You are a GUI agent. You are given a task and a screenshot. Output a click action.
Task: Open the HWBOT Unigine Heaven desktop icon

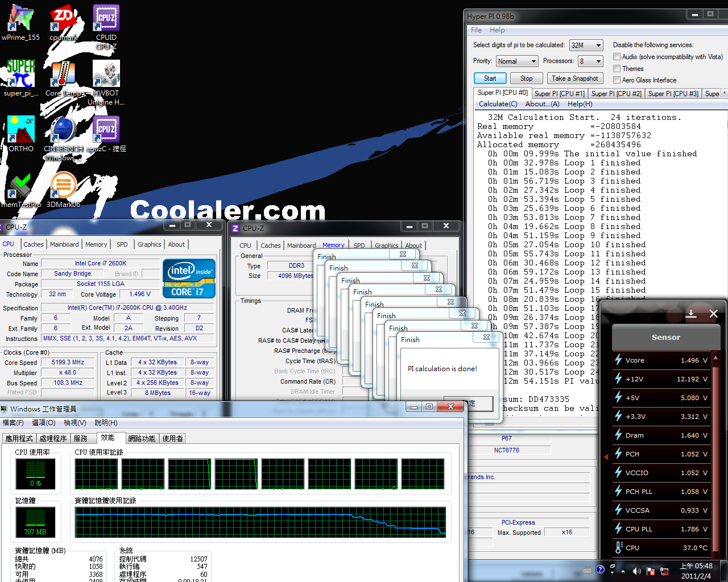pyautogui.click(x=106, y=83)
